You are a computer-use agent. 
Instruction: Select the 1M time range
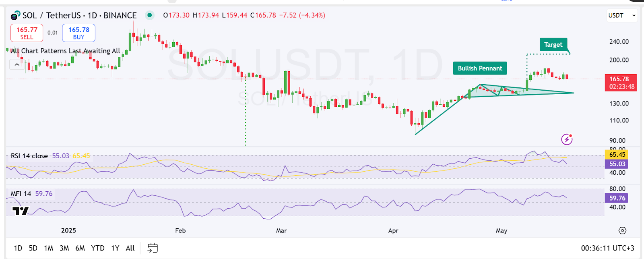pos(49,248)
